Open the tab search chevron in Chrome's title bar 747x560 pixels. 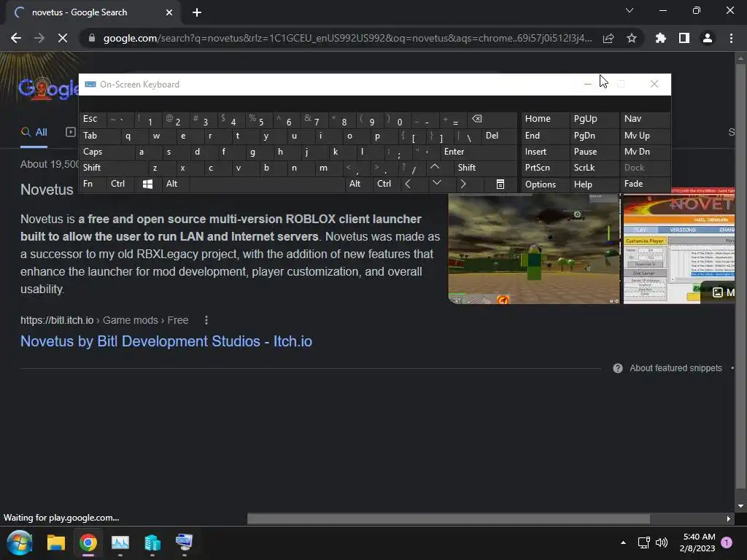(x=630, y=10)
